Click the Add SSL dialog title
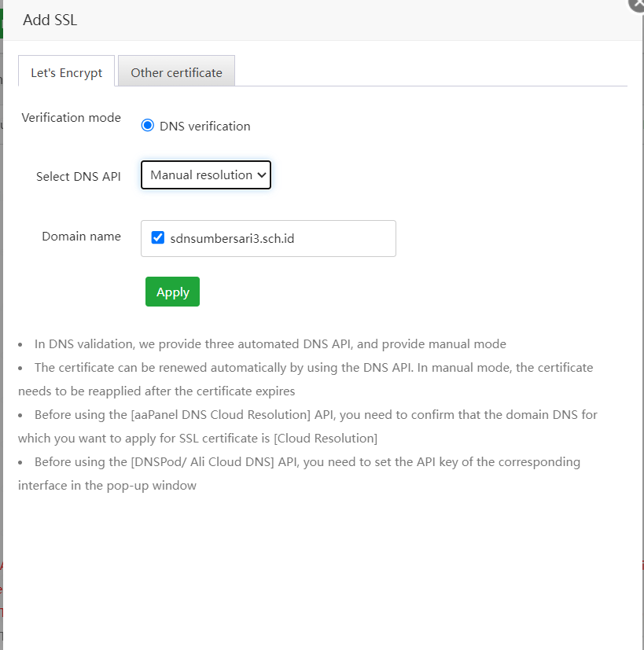Screen dimensions: 644x650 pyautogui.click(x=50, y=20)
